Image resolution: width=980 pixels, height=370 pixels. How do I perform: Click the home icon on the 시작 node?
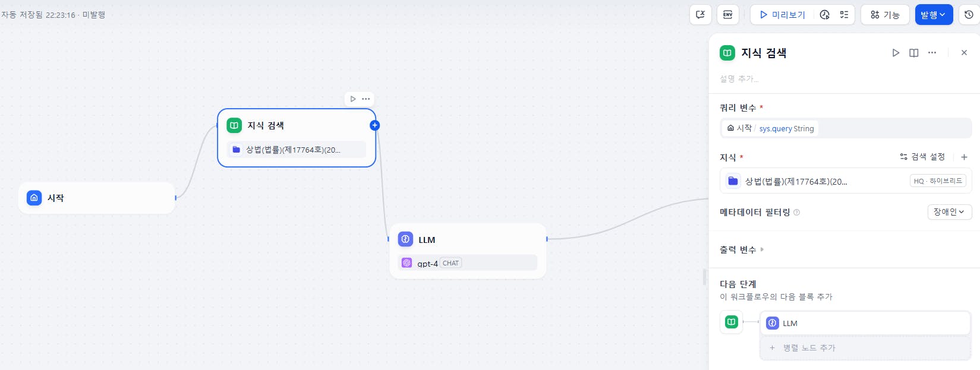pos(34,198)
